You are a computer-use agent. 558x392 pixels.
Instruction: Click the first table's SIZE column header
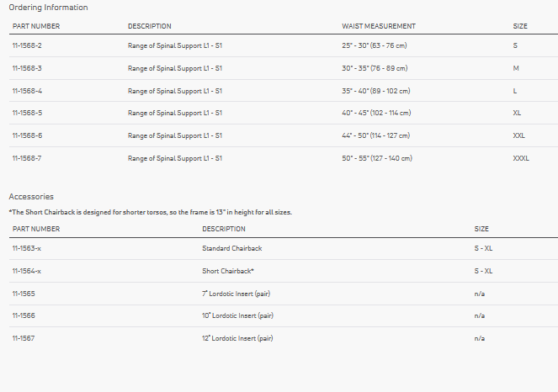coord(520,26)
